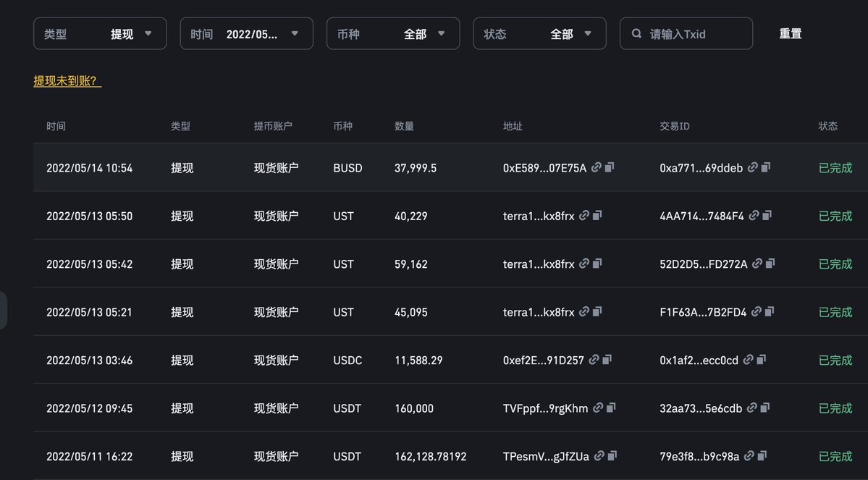Copy transaction ID 0xa771...69ddeb

766,167
